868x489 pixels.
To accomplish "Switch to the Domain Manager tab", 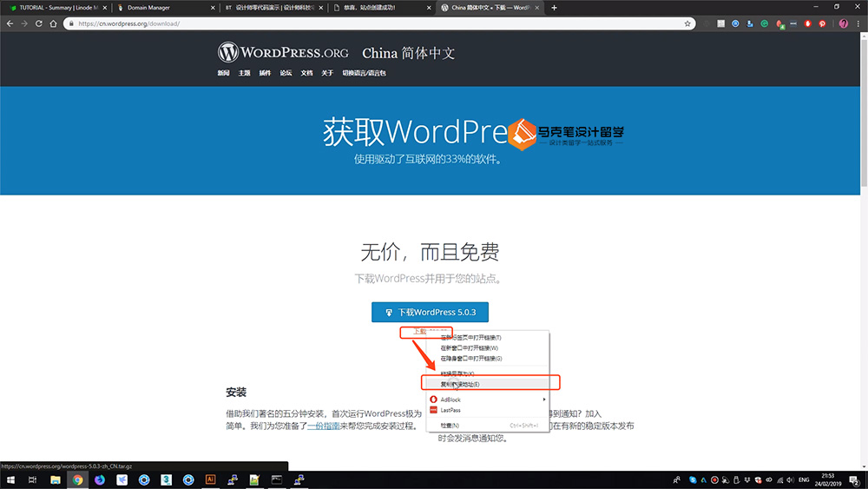I will (x=165, y=8).
